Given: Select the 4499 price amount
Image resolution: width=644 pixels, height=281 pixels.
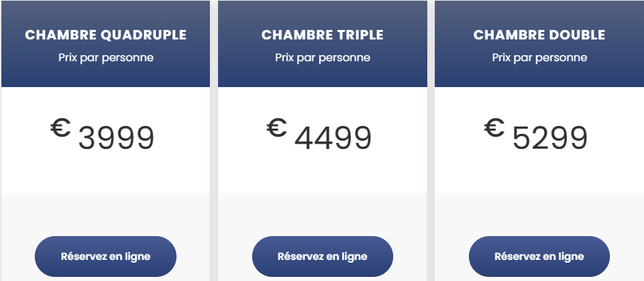Looking at the screenshot, I should [333, 138].
